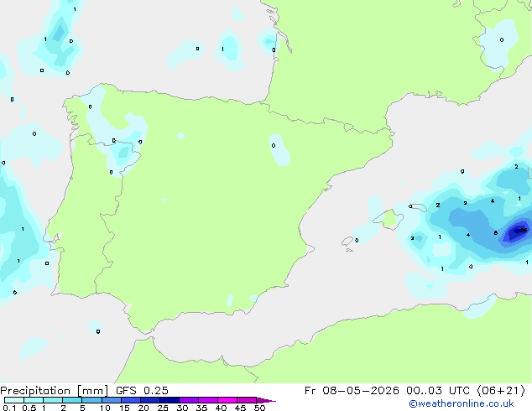The width and height of the screenshot is (532, 411).
Task: Click the legend swatch between 30 and 35
Action: coord(189,400)
